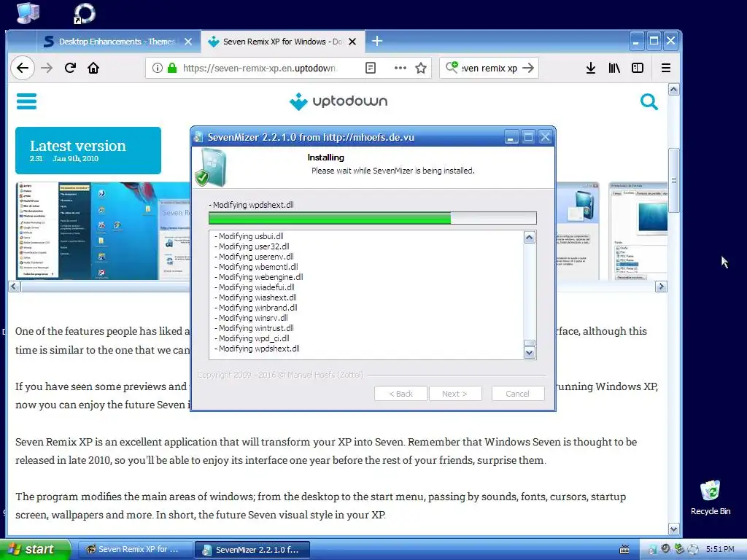Click Cancel in SevenMizer installer

518,394
